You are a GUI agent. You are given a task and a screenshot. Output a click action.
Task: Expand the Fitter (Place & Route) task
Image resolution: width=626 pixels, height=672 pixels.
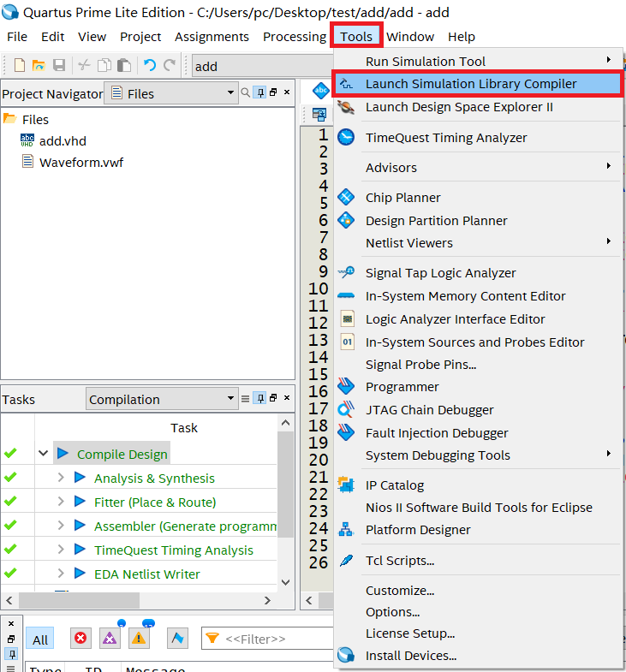(61, 501)
